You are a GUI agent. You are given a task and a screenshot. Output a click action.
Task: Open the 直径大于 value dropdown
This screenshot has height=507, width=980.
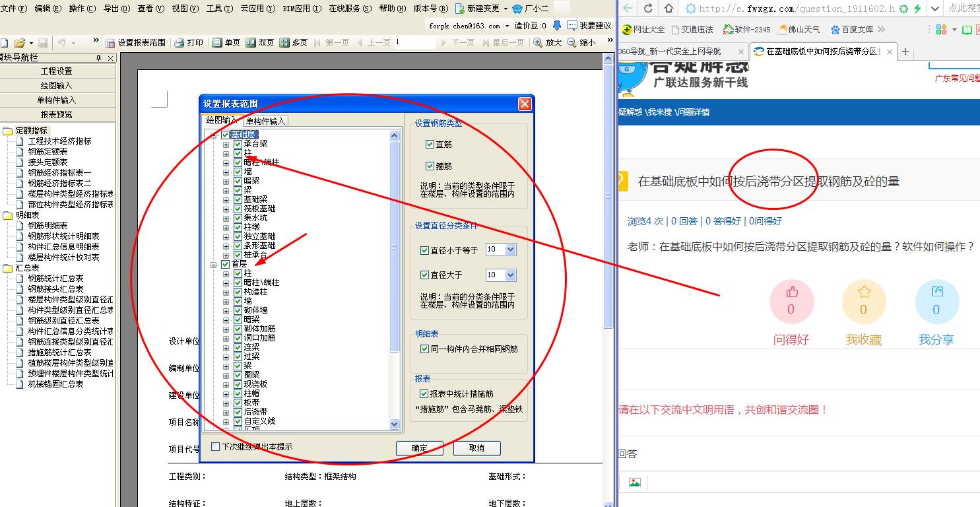click(510, 275)
